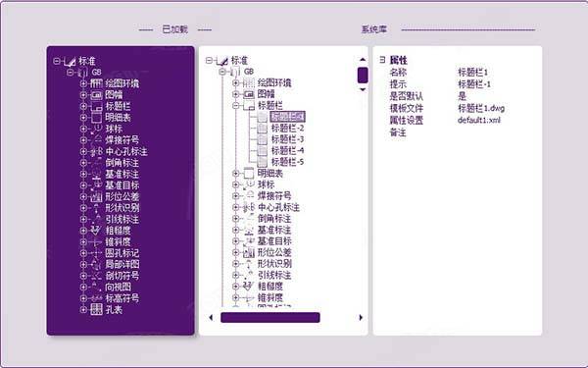Click the 中心孔标注 icon in the white tree

coord(249,207)
